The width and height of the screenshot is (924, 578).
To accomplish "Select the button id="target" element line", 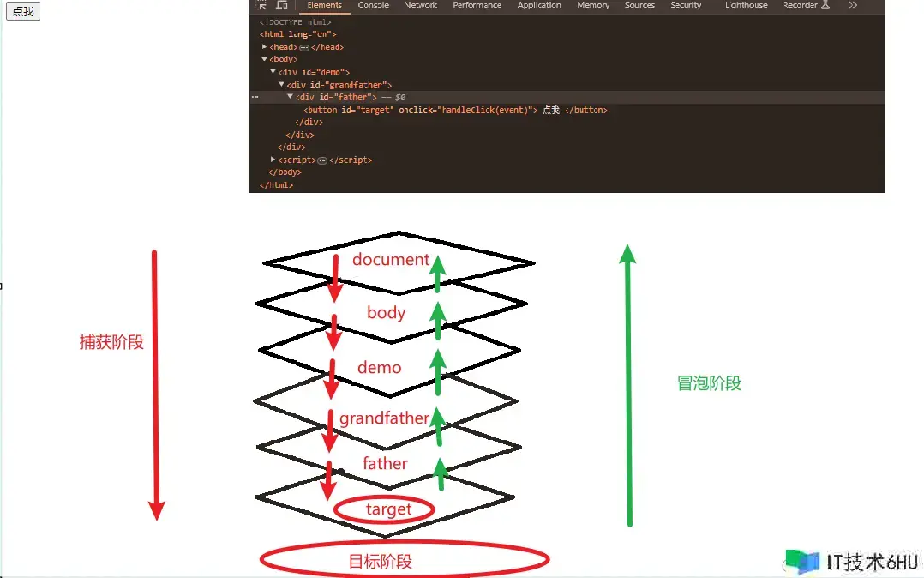I will pyautogui.click(x=455, y=110).
